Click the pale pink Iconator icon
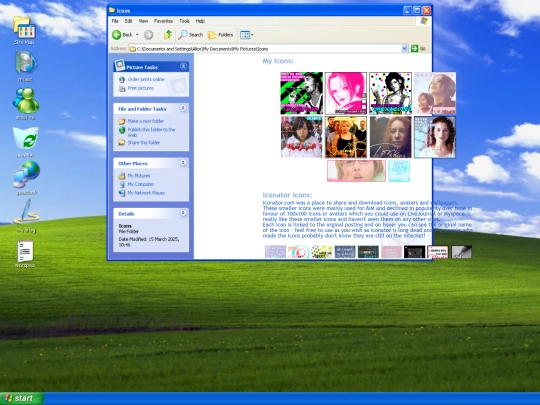Image resolution: width=540 pixels, height=405 pixels. [391, 252]
